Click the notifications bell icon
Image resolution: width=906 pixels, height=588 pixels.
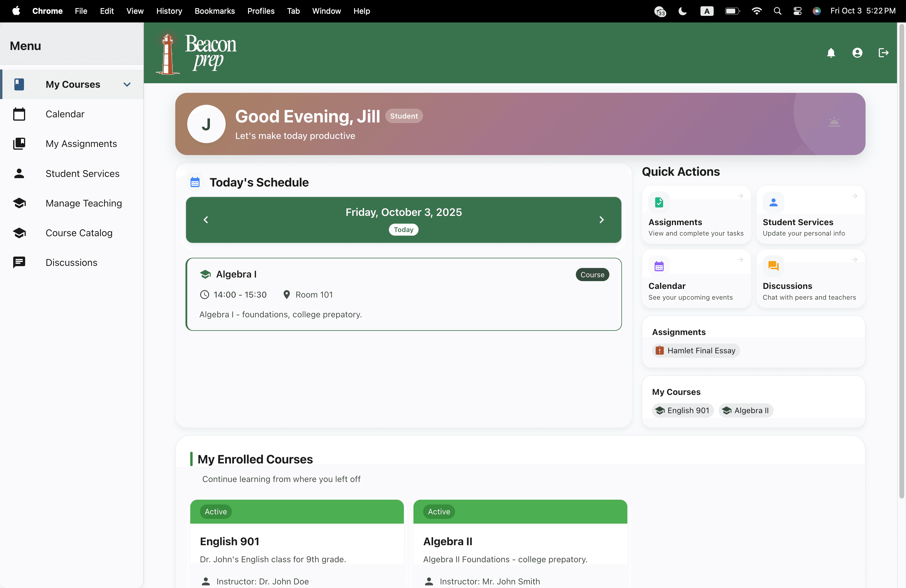tap(830, 53)
